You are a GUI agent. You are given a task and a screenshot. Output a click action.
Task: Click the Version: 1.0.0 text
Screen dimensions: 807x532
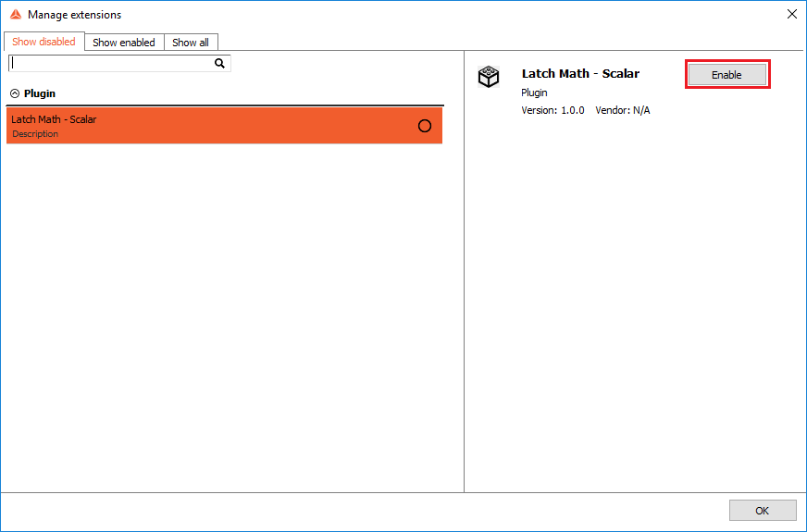tap(552, 110)
